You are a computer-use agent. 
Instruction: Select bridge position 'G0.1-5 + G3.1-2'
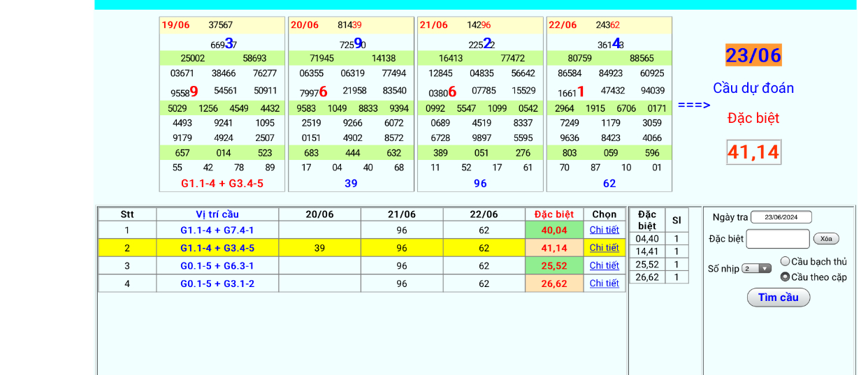(x=217, y=284)
